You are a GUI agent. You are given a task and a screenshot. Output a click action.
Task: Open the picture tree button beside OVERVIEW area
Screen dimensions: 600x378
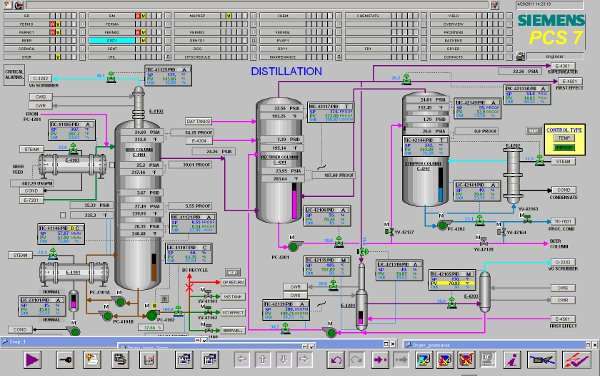509,24
